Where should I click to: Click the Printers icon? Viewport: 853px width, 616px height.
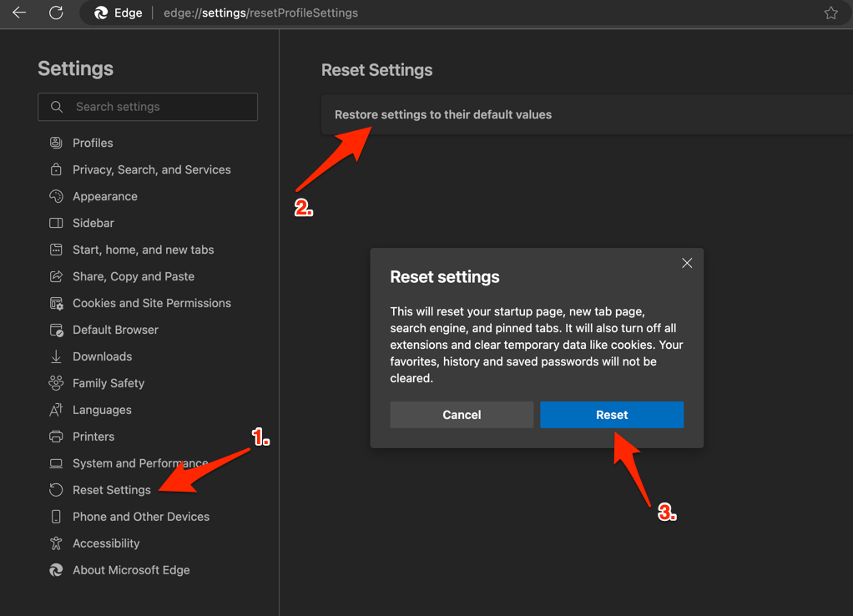(x=57, y=437)
